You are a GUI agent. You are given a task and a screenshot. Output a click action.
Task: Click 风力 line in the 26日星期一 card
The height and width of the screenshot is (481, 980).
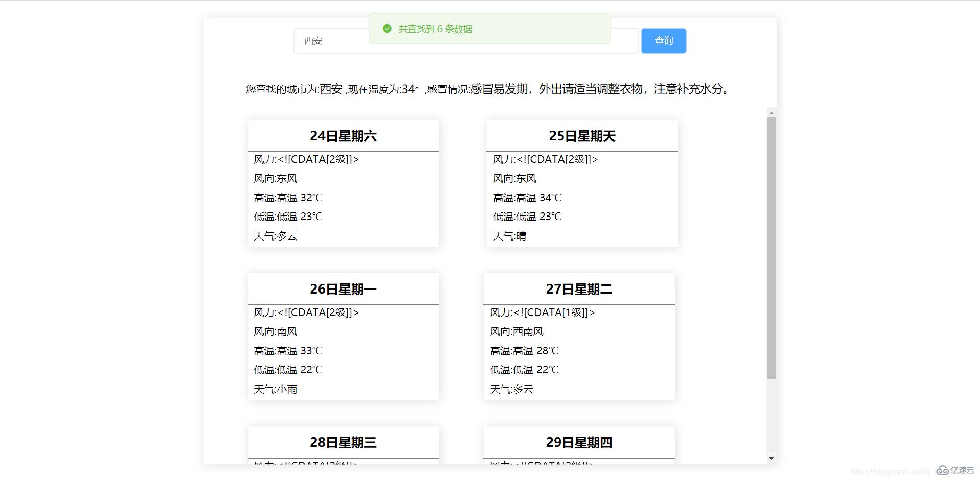click(x=306, y=312)
